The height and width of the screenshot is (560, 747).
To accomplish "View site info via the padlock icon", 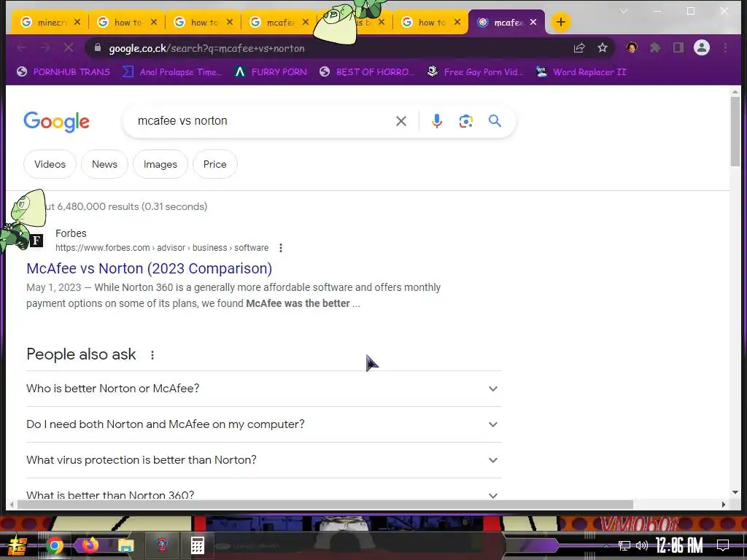I will tap(98, 47).
